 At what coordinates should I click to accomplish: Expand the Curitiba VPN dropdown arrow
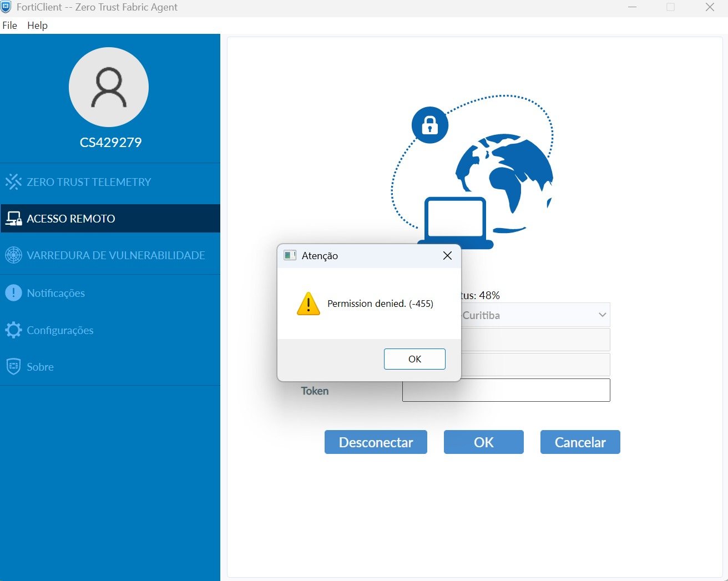click(602, 315)
